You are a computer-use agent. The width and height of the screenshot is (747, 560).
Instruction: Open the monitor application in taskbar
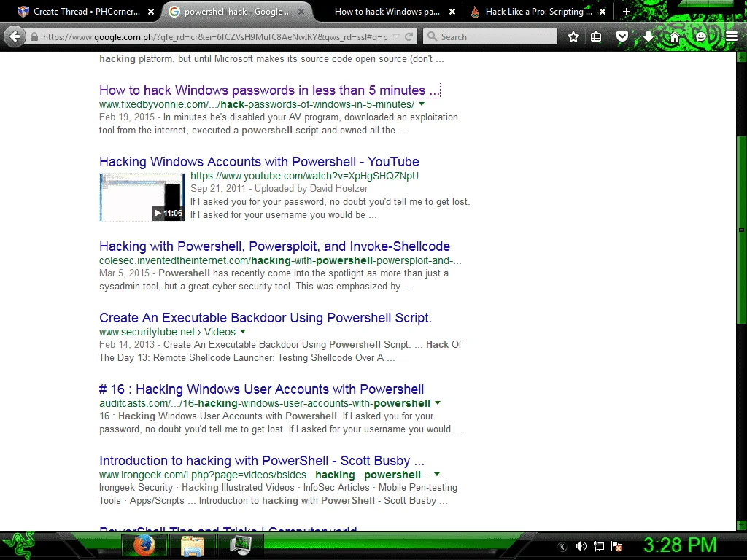tap(241, 545)
